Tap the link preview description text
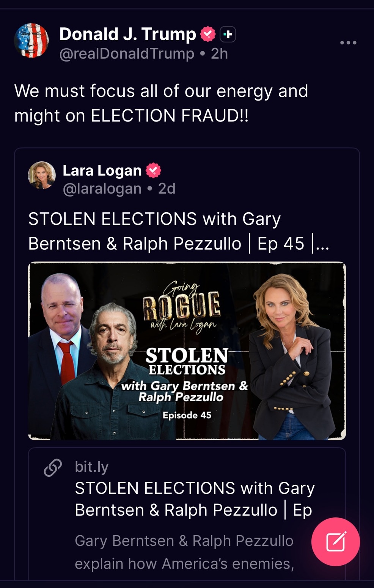The image size is (374, 588). coord(184,552)
